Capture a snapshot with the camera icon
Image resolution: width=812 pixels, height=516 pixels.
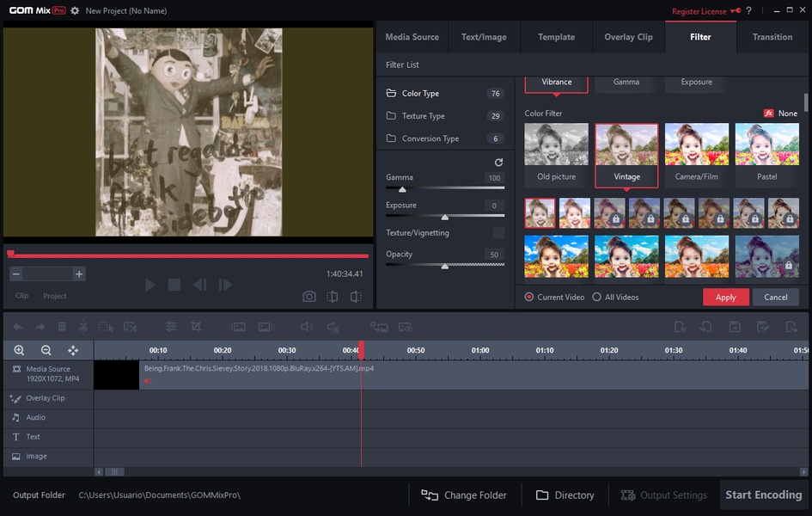point(308,296)
